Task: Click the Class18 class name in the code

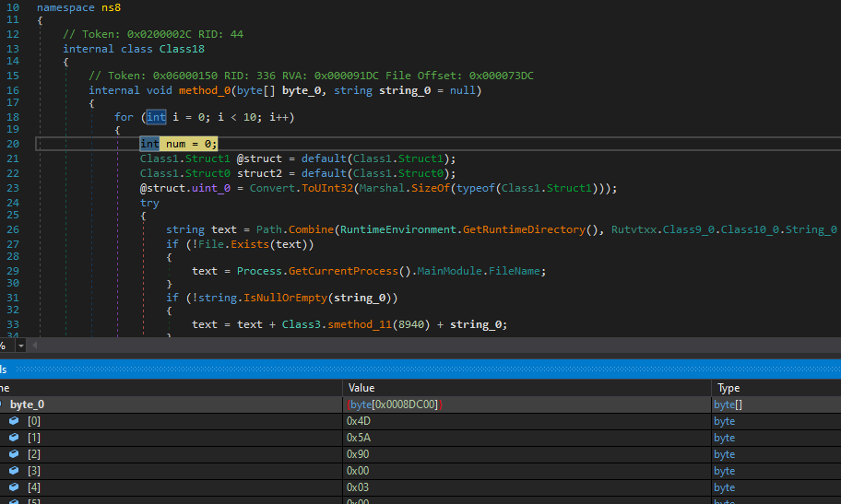Action: [182, 49]
